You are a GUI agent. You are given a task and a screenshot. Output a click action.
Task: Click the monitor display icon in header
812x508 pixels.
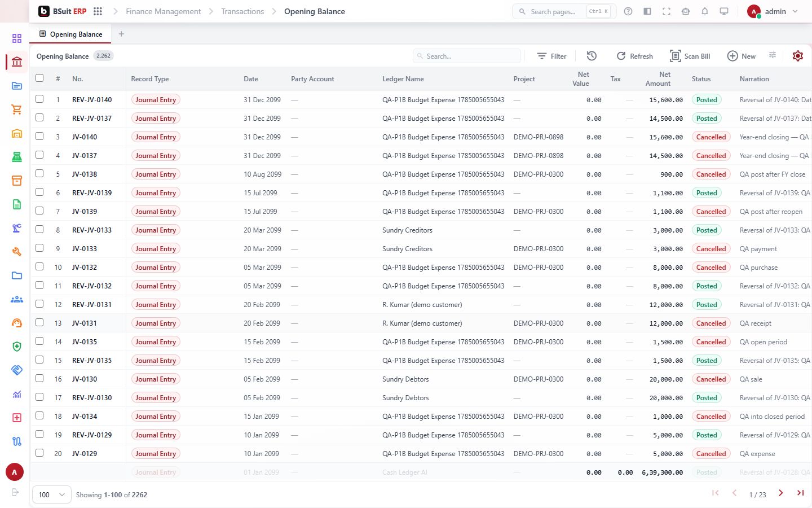[x=724, y=11]
